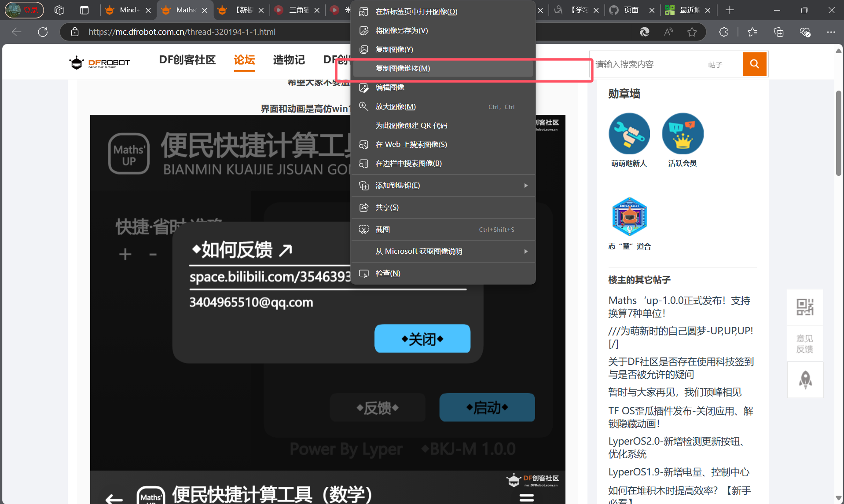Open the Workspaces icon in tab bar
This screenshot has width=844, height=504.
(59, 10)
